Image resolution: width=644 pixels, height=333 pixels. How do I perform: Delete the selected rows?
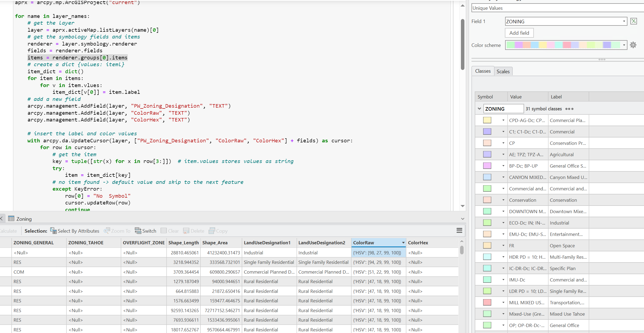coord(193,231)
